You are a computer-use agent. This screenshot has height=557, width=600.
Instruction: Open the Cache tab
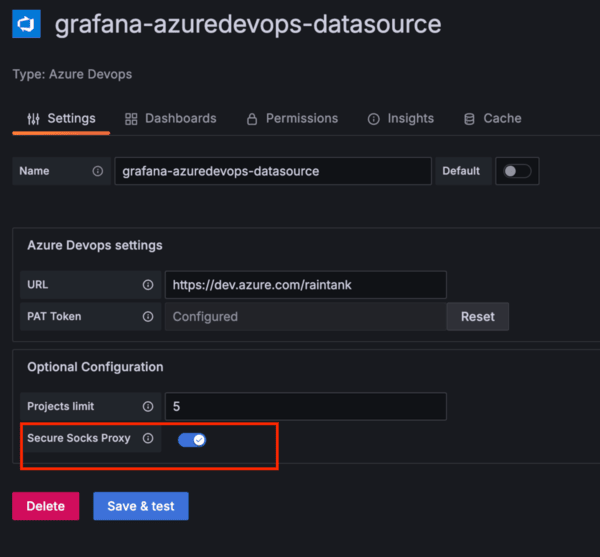tap(492, 119)
